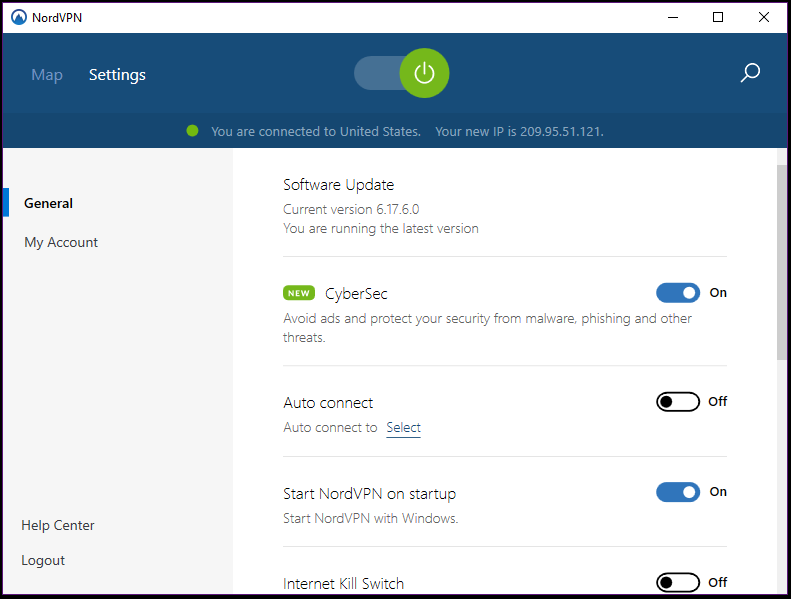Image resolution: width=791 pixels, height=599 pixels.
Task: Disable the CyberSec toggle
Action: [677, 293]
